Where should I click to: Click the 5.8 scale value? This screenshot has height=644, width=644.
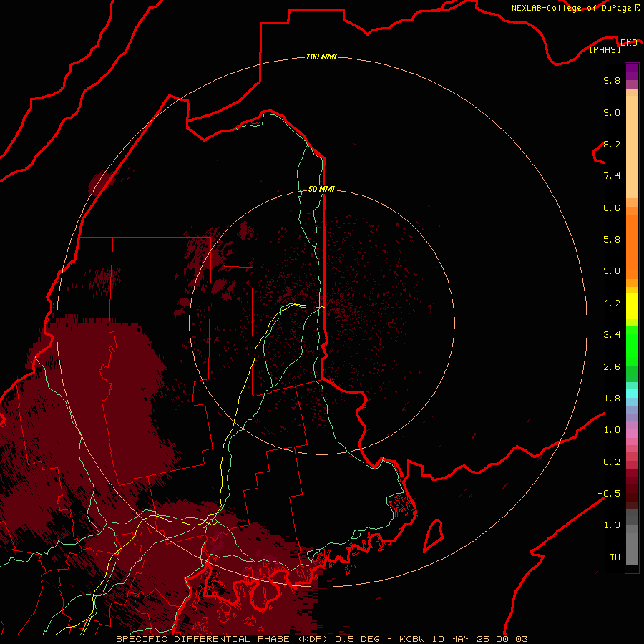pyautogui.click(x=612, y=240)
